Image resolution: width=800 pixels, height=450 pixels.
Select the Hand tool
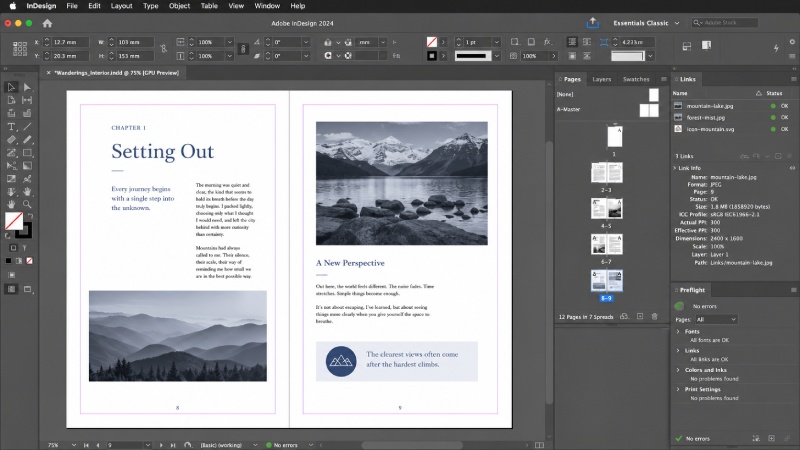coord(11,205)
